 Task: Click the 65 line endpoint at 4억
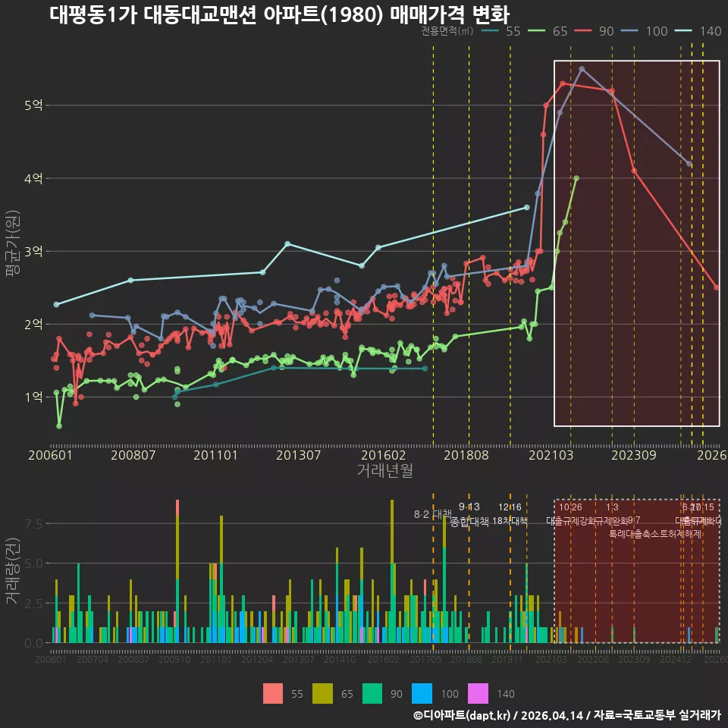[576, 177]
